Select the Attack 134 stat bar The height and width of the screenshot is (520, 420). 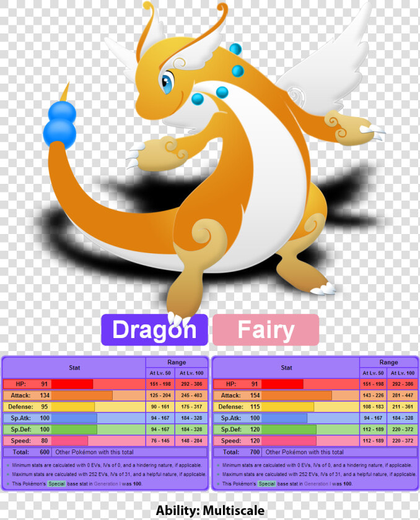coord(82,396)
